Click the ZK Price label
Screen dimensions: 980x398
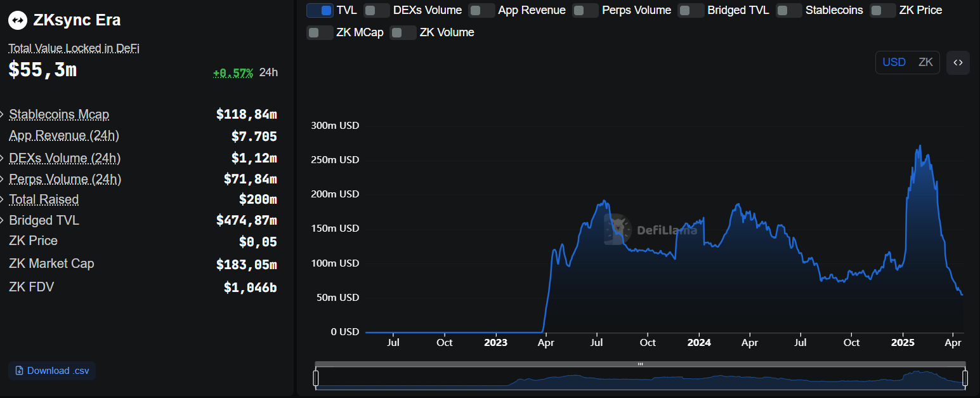click(33, 241)
